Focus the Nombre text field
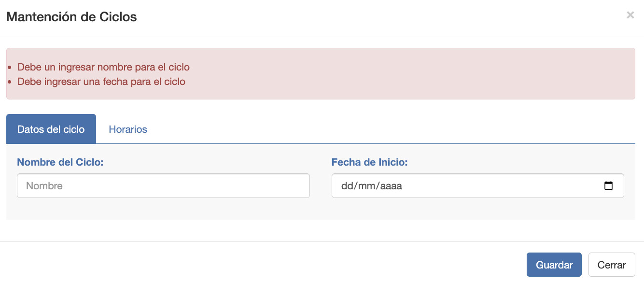The image size is (644, 282). (163, 185)
